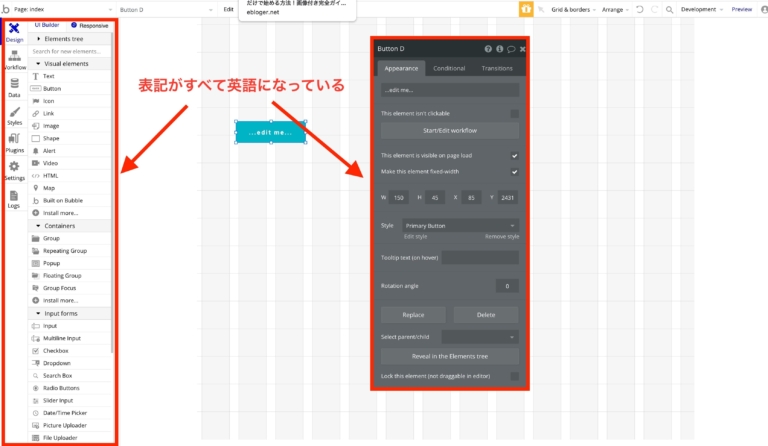
Task: Click the undo arrow icon
Action: click(640, 9)
